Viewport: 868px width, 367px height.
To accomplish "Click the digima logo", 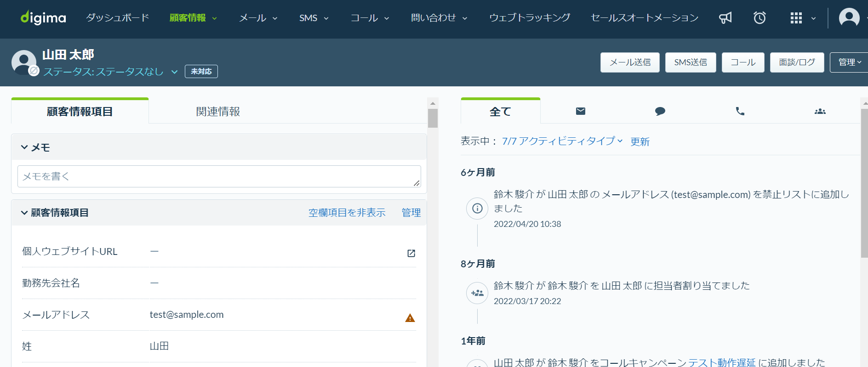I will (43, 17).
